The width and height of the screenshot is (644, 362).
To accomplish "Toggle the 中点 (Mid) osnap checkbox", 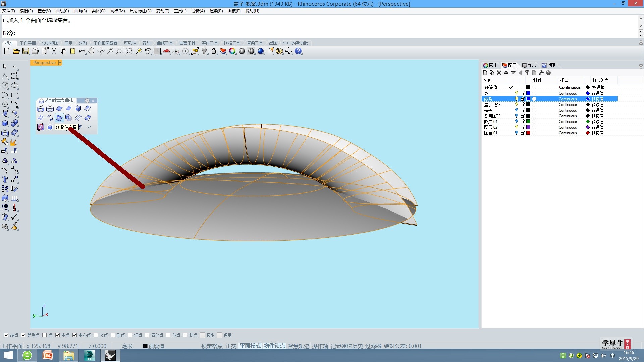I will (57, 335).
